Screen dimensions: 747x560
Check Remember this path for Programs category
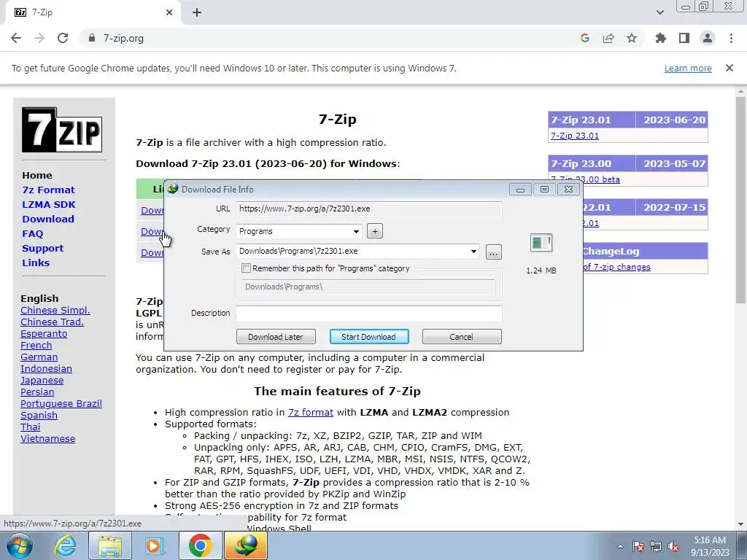(x=247, y=268)
